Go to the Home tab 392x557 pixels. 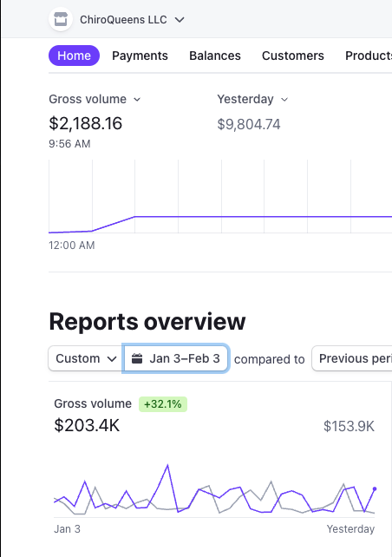pyautogui.click(x=74, y=56)
